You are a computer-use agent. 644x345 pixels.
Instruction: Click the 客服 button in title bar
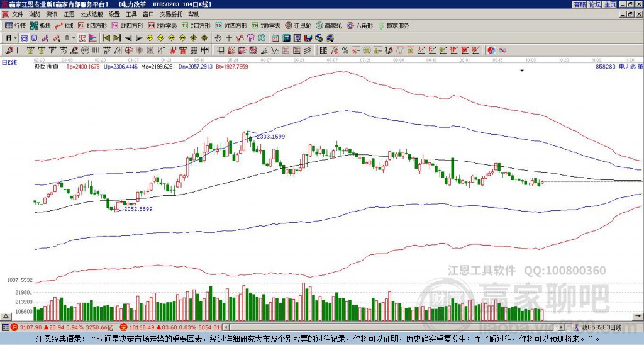[579, 4]
